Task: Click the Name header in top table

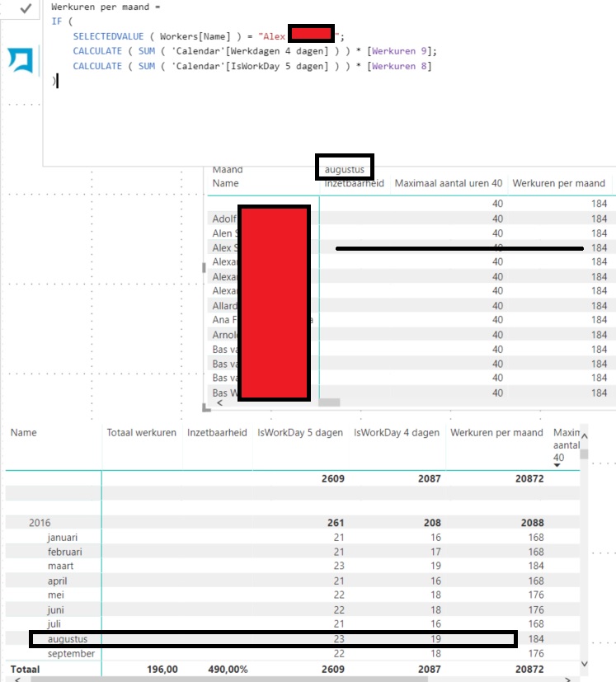Action: [x=225, y=183]
